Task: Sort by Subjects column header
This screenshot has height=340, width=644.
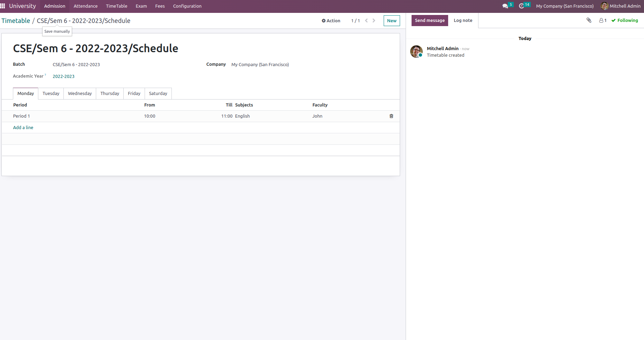Action: (x=244, y=105)
